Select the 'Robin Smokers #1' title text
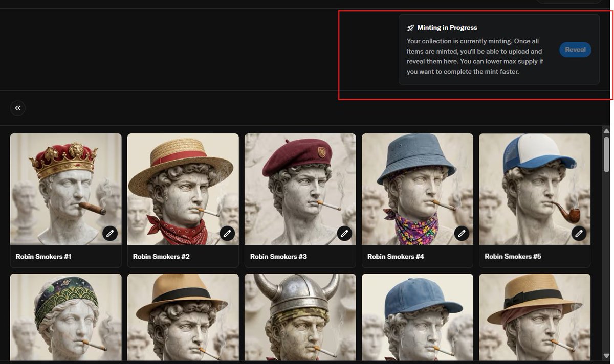Screen dimensions: 614x364 (43, 257)
